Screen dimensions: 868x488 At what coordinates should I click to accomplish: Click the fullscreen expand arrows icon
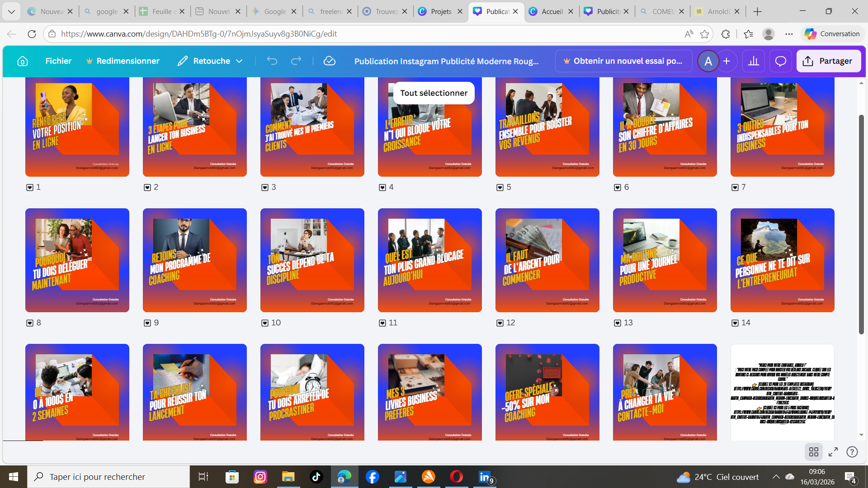tap(833, 452)
